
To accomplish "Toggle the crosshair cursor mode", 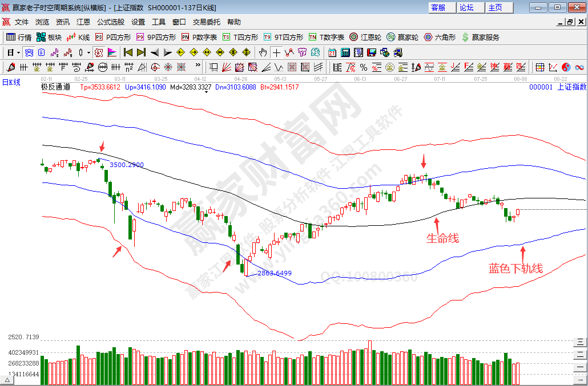I will coord(276,52).
